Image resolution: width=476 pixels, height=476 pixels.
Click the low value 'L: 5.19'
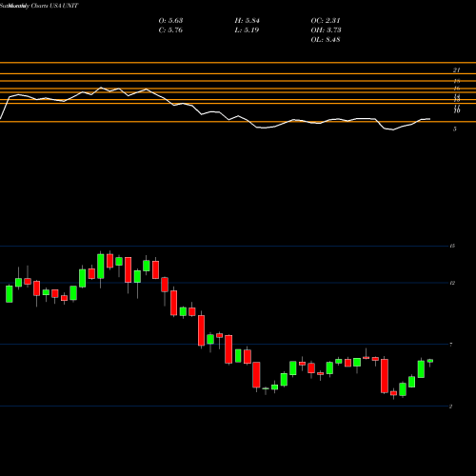[x=247, y=30]
